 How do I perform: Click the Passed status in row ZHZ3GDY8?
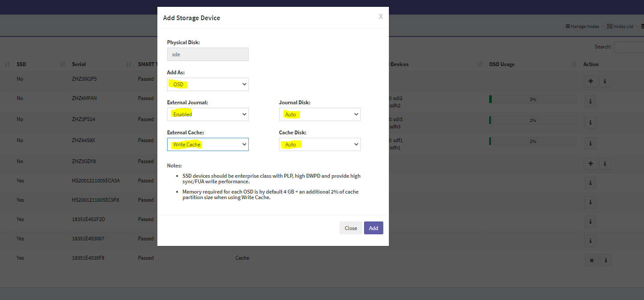coord(146,161)
